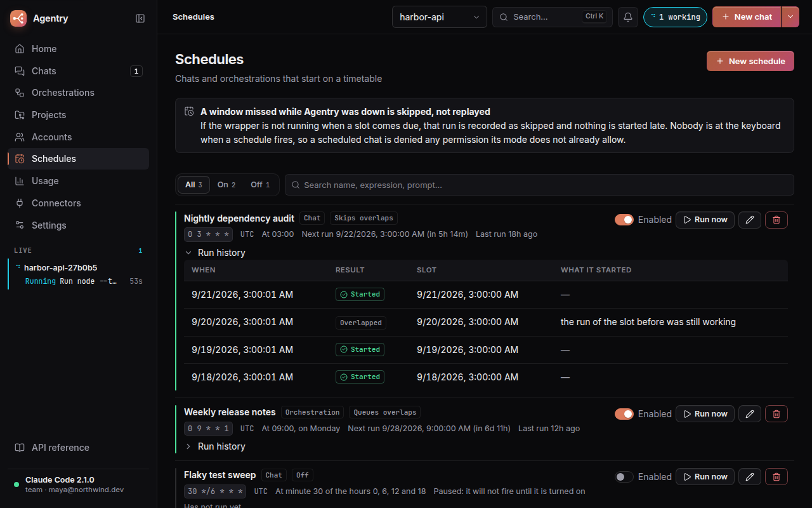Run Nightly dependency audit now
Screen dimensions: 812x508
705,220
